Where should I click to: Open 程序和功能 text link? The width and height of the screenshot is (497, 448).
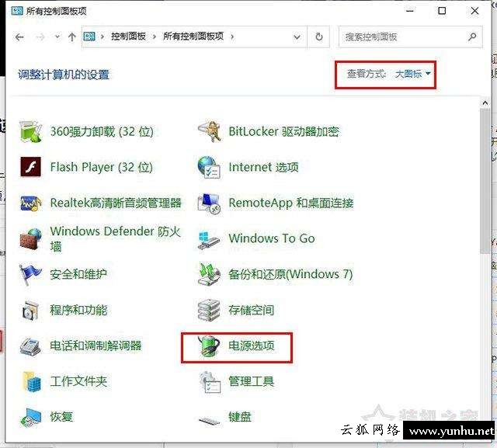click(x=78, y=310)
